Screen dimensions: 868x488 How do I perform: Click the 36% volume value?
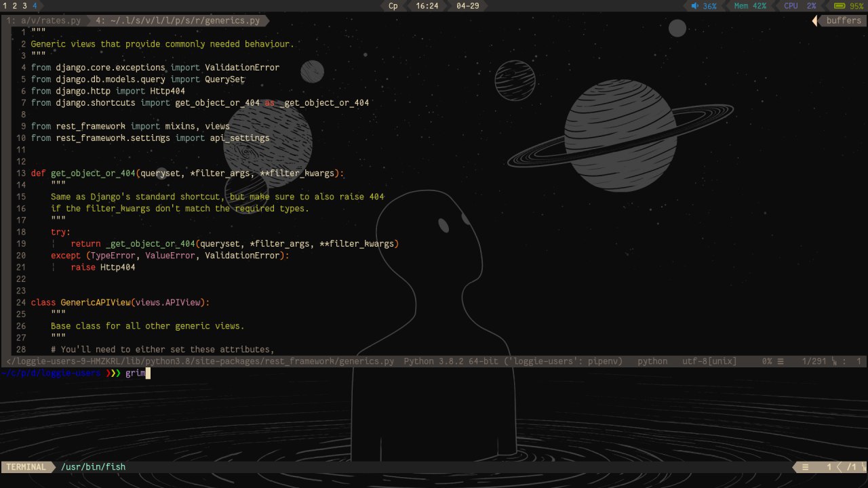tap(709, 6)
